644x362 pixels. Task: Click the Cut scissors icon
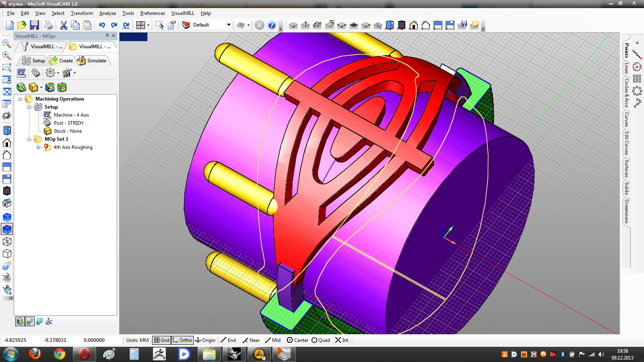64,25
